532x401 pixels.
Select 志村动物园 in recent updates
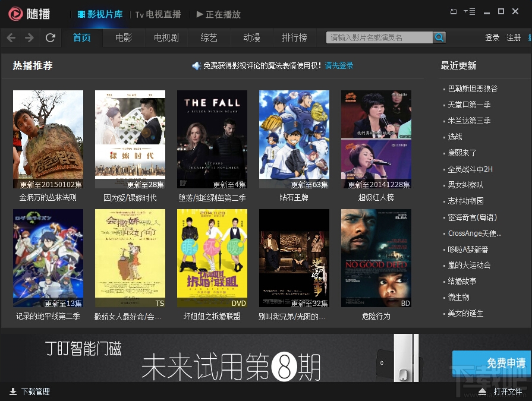pyautogui.click(x=465, y=201)
